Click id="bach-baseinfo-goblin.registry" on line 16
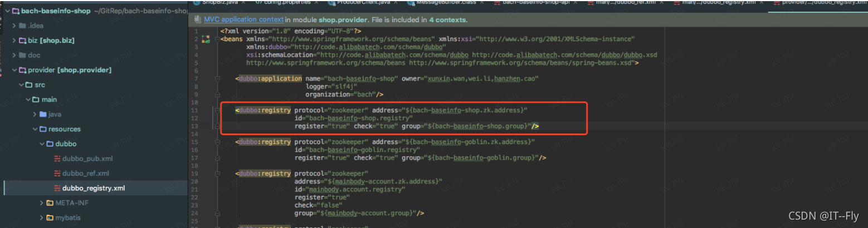 pyautogui.click(x=357, y=150)
